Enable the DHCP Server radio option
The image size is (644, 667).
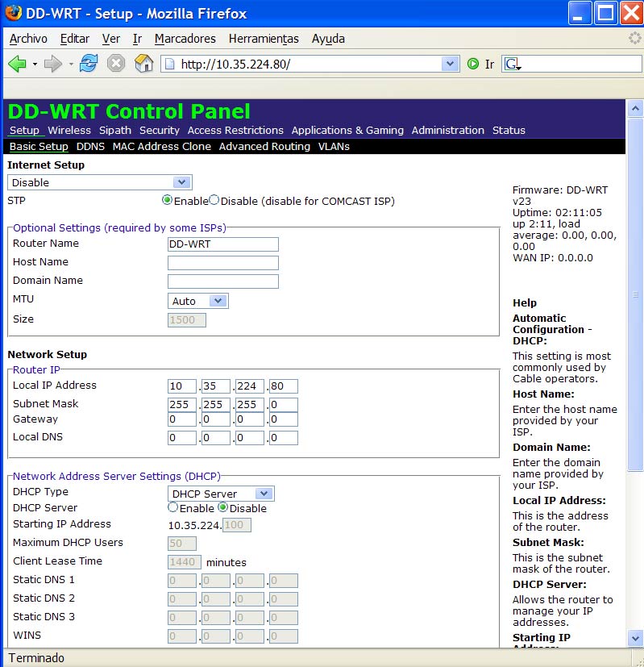point(173,508)
